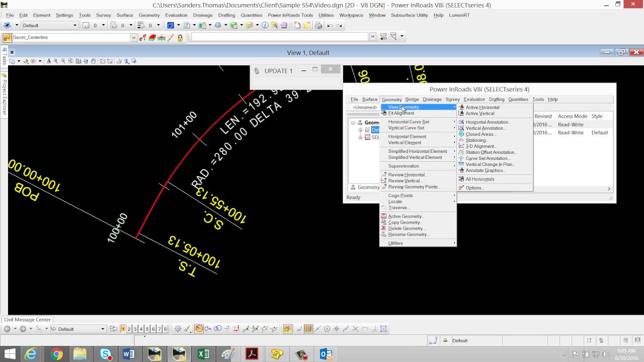Image resolution: width=644 pixels, height=362 pixels.
Task: Click Fit Alignment icon in Geometry menu
Action: [384, 113]
